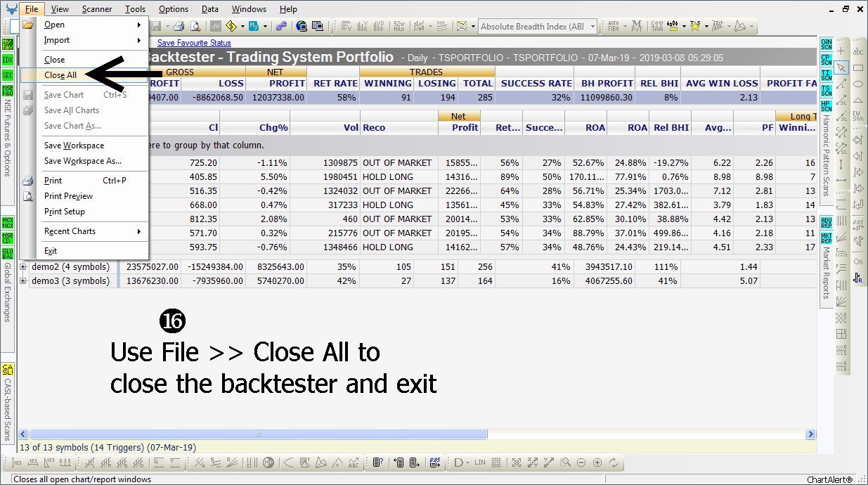Screen dimensions: 868x485
Task: Click the GLOBAL exchanges icon
Action: tap(8, 252)
